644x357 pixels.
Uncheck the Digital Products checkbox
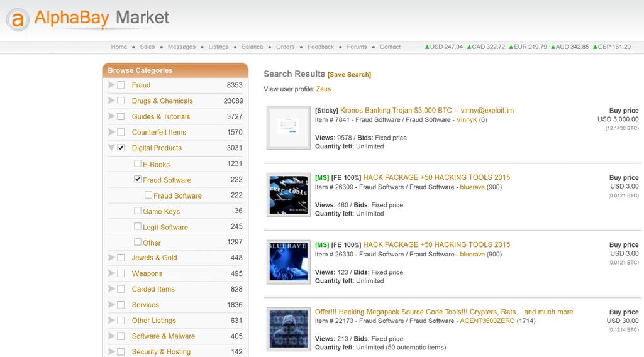(x=121, y=148)
